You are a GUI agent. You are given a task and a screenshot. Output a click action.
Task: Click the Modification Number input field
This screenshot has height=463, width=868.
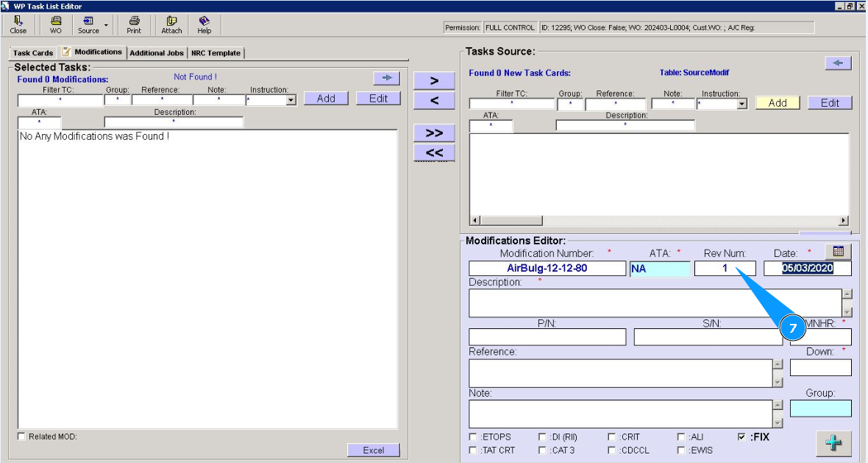click(x=547, y=269)
